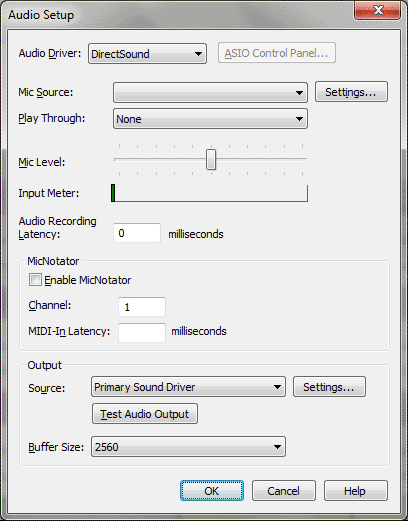Image resolution: width=408 pixels, height=521 pixels.
Task: Click the Cancel button
Action: (x=284, y=491)
